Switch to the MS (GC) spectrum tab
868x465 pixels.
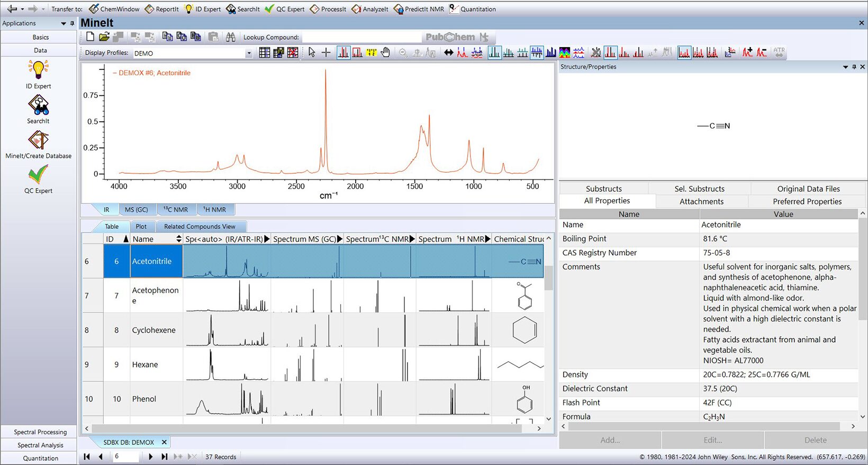(136, 210)
